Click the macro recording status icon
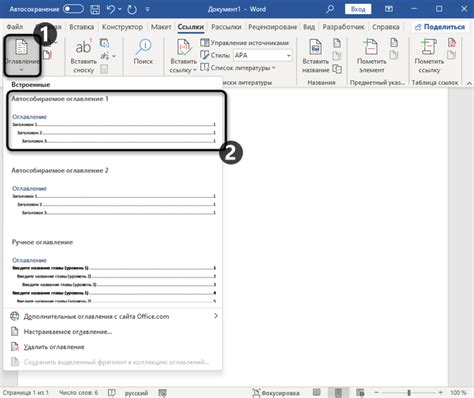This screenshot has width=474, height=398. click(x=162, y=393)
